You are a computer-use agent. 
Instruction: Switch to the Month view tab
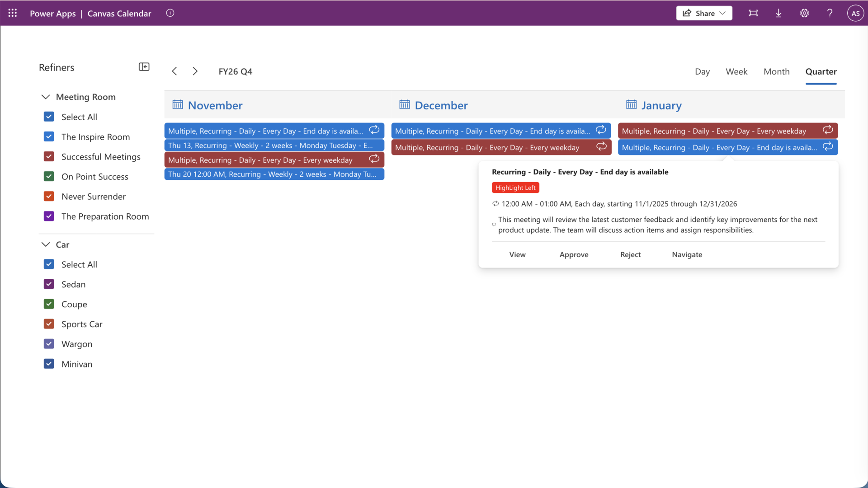(x=776, y=71)
